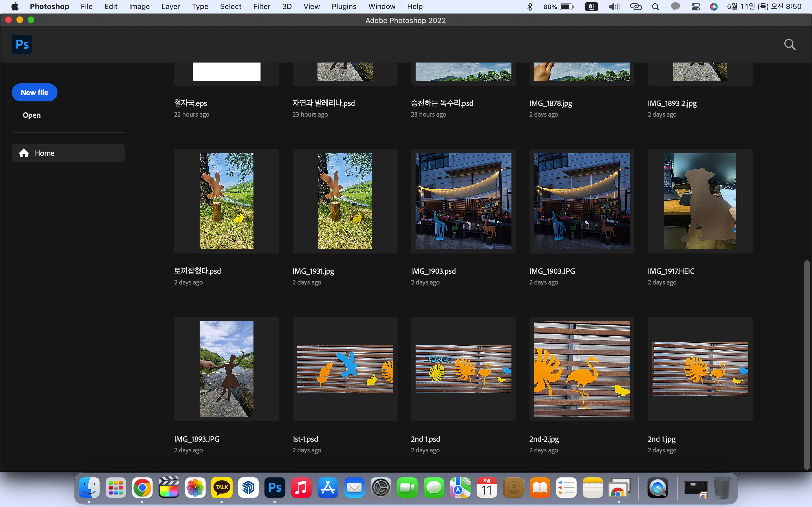Open the IMG_1917.HEIC thumbnail

tap(700, 201)
